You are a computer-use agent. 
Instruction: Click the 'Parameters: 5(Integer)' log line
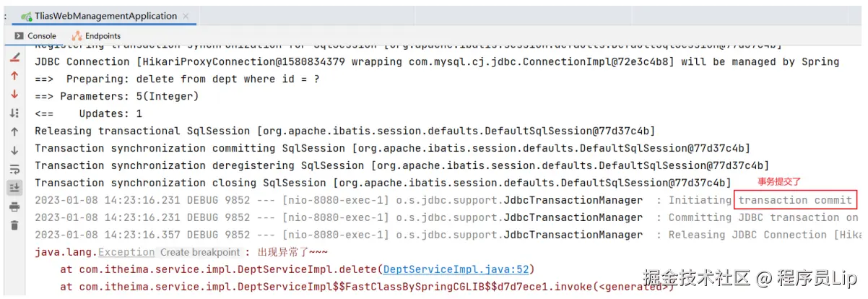pyautogui.click(x=116, y=96)
